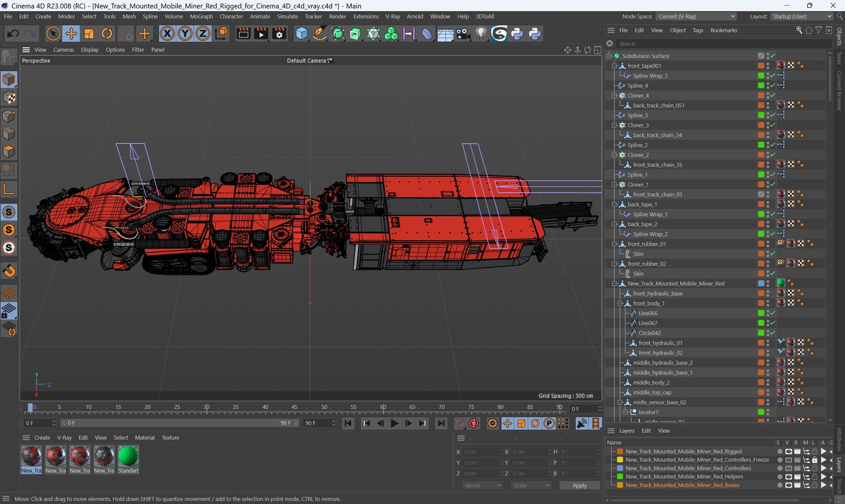845x504 pixels.
Task: Click the Apply coordinates button
Action: pos(579,485)
